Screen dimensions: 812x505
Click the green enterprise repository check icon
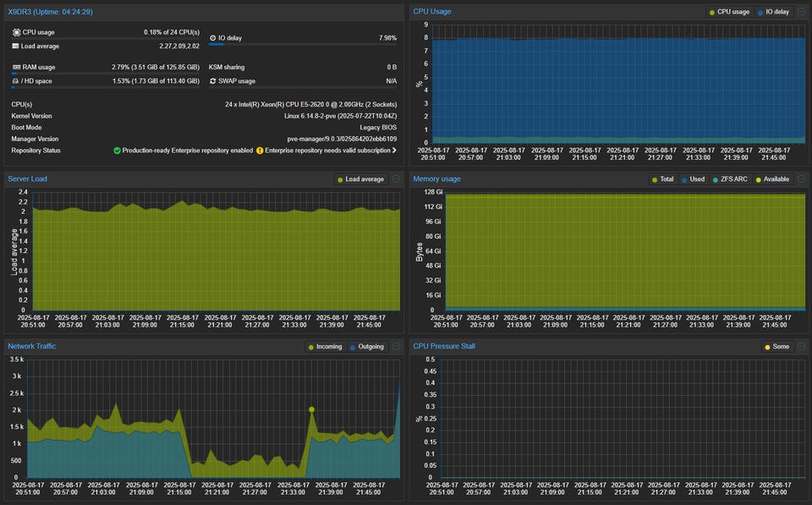point(117,151)
